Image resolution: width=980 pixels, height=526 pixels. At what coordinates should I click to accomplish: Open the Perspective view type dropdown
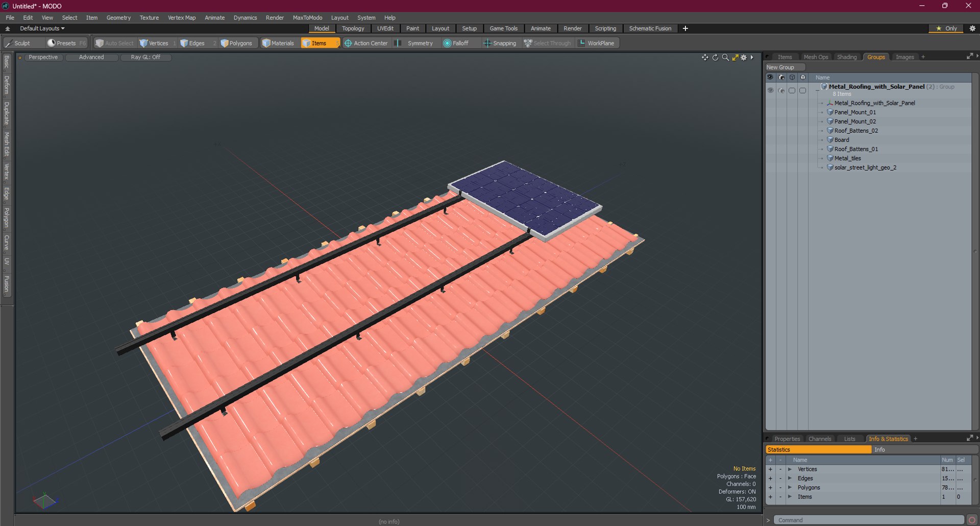click(43, 57)
